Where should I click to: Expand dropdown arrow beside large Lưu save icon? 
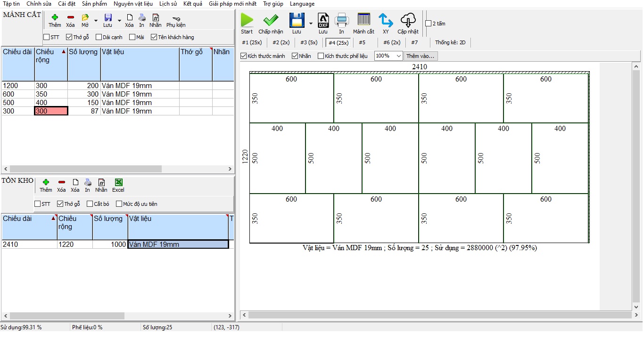pos(311,24)
